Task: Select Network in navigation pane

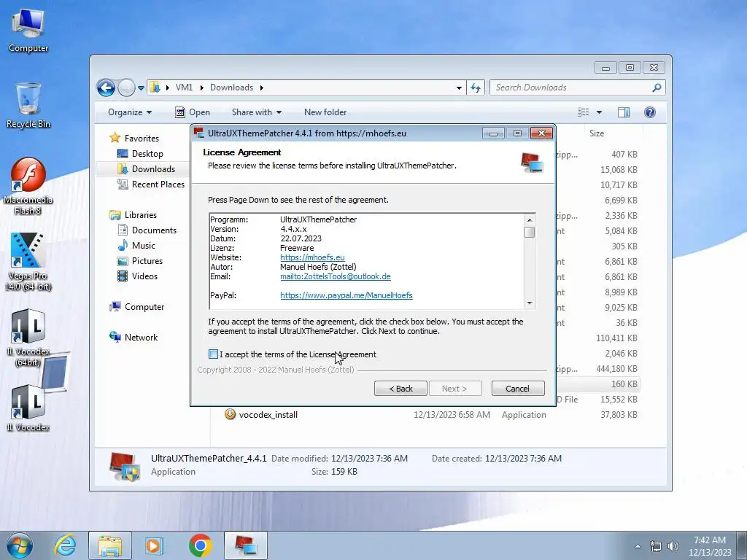Action: click(x=141, y=337)
